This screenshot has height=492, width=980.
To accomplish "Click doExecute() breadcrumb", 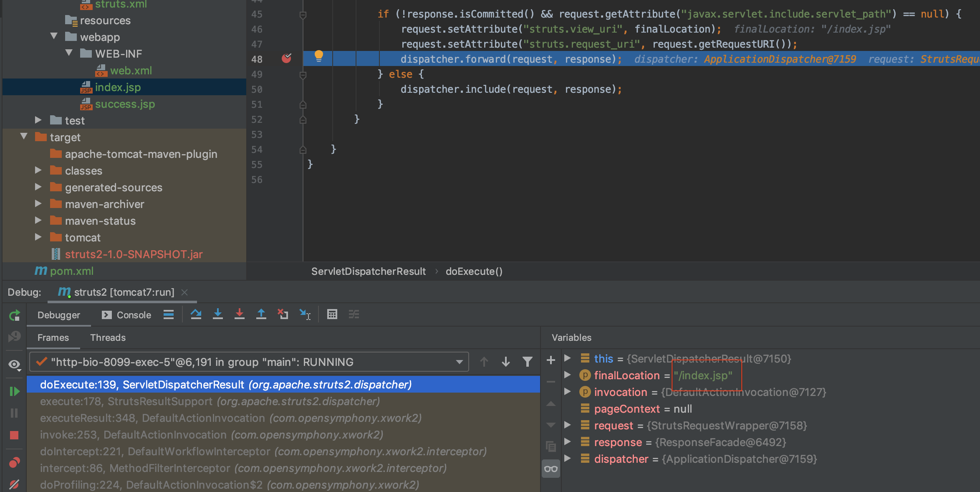I will 474,271.
